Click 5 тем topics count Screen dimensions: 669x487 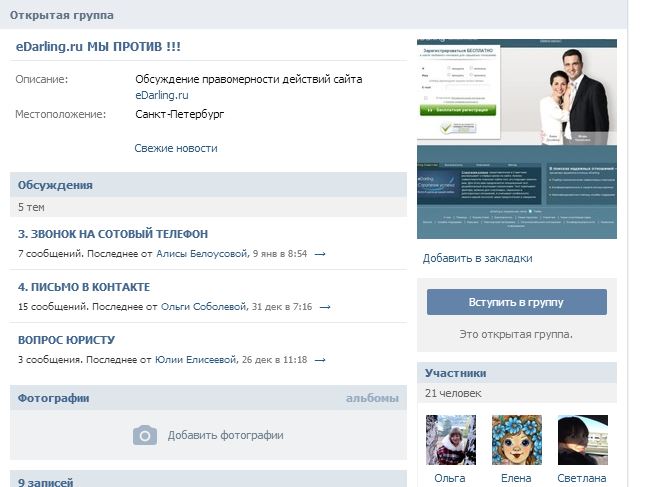31,207
